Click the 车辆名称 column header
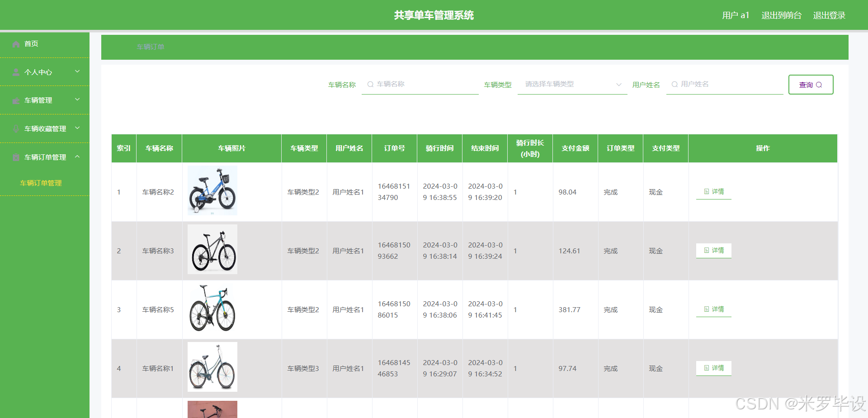 click(159, 148)
